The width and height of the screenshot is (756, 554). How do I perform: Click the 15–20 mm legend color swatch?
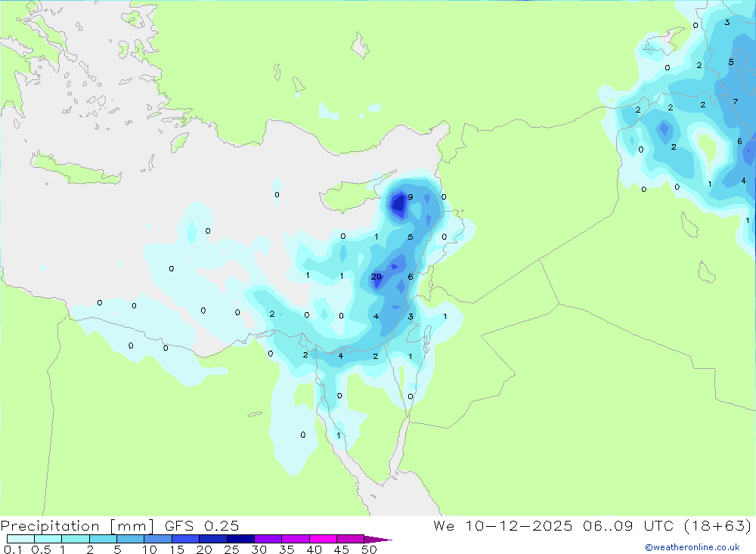pos(186,539)
